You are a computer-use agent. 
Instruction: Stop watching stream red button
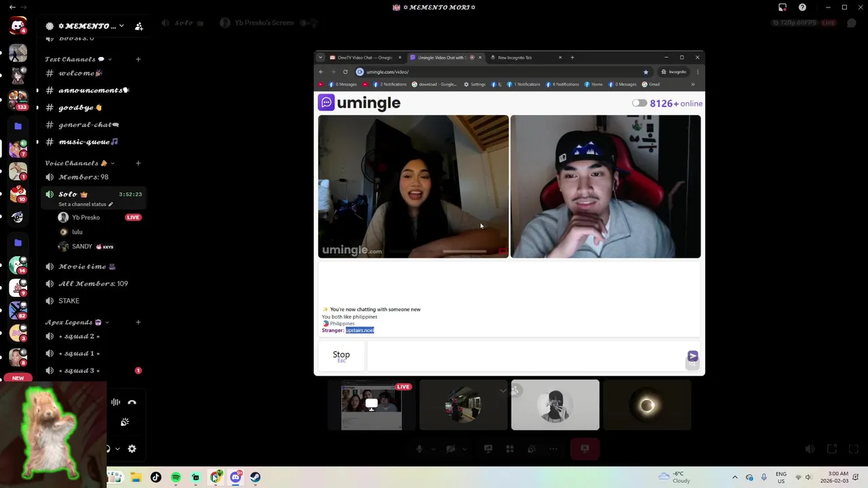point(585,449)
